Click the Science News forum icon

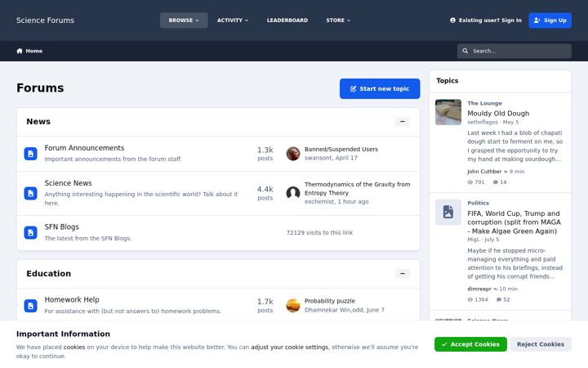31,193
